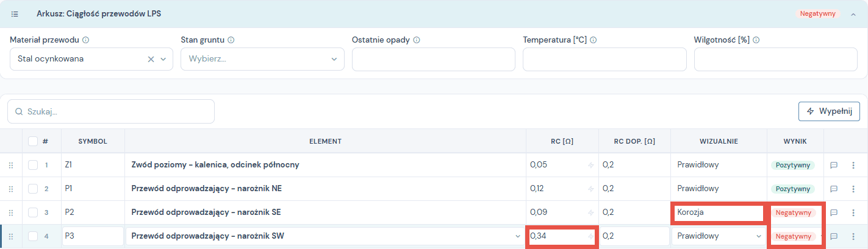Screen dimensions: 868x249
Task: Check the checkbox for row Z1
Action: tap(33, 165)
